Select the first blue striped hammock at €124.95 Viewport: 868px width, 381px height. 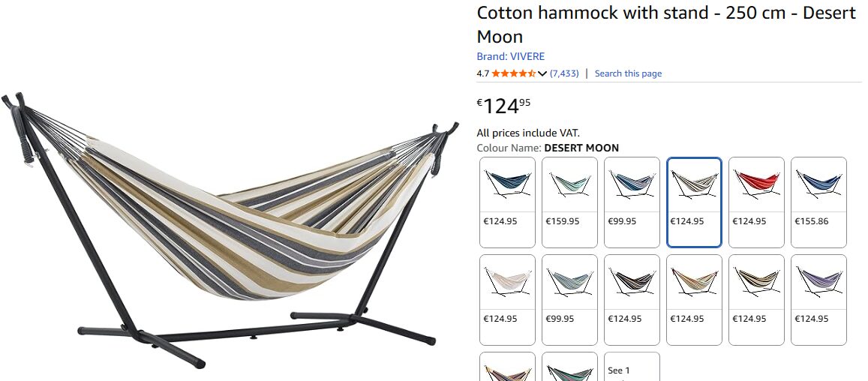tap(507, 202)
